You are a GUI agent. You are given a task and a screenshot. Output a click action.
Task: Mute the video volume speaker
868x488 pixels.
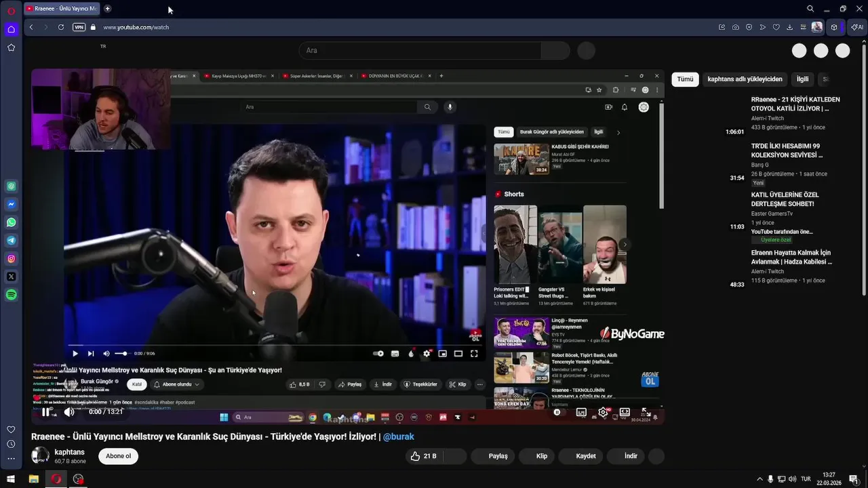click(69, 411)
